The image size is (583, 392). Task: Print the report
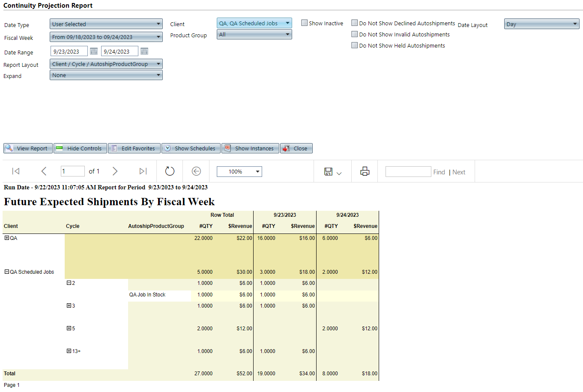tap(365, 171)
